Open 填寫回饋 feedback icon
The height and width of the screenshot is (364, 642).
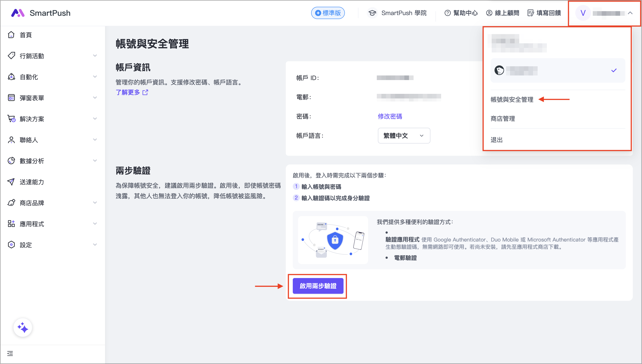[531, 13]
